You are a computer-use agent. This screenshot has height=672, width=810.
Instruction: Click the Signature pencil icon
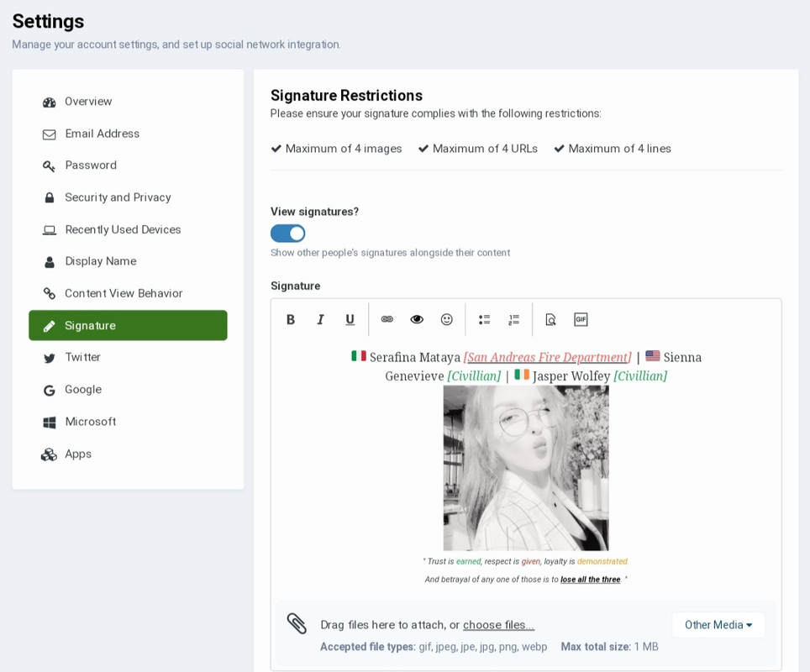click(49, 326)
